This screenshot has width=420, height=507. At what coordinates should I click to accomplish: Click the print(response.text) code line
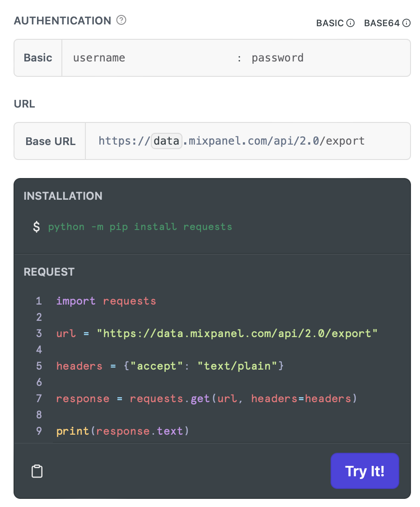[x=122, y=431]
